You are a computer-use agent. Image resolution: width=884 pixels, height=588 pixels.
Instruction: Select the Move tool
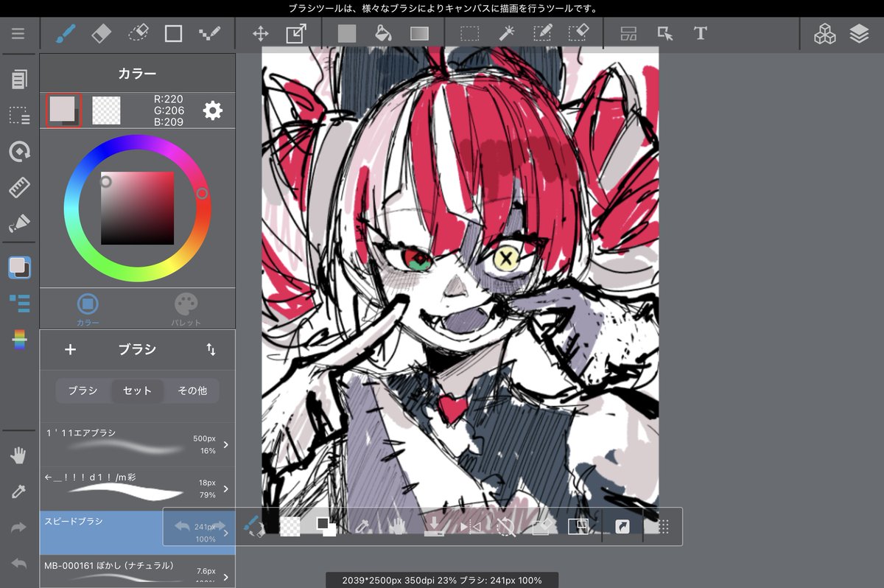tap(260, 34)
